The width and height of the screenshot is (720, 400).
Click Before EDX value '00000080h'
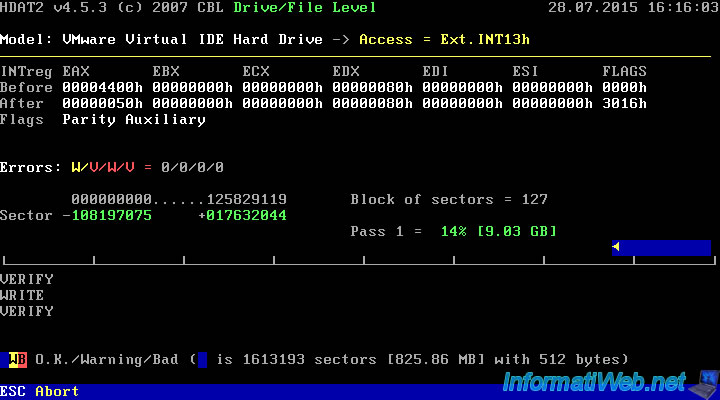[x=372, y=87]
